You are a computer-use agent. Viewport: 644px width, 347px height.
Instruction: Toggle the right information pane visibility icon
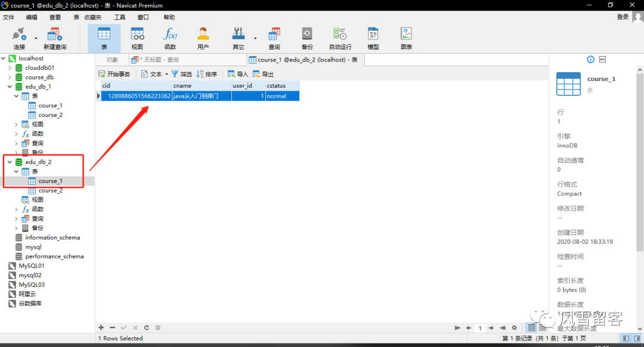[x=637, y=339]
